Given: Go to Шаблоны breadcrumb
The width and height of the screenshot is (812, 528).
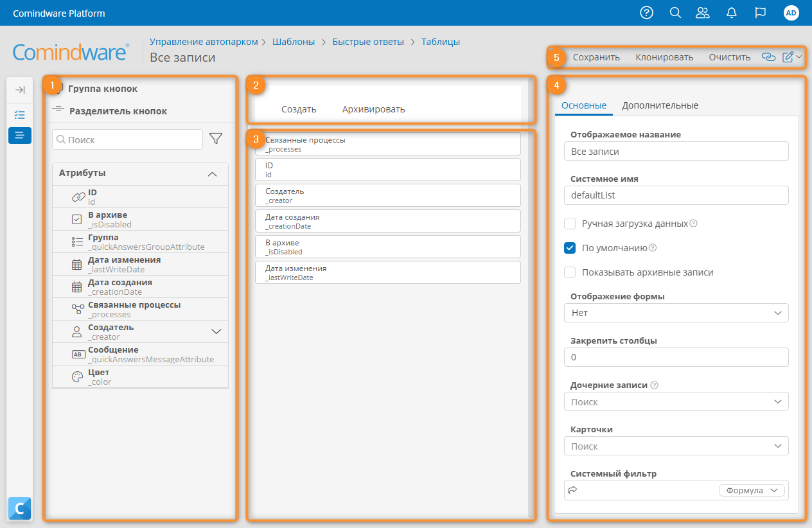Looking at the screenshot, I should (294, 42).
